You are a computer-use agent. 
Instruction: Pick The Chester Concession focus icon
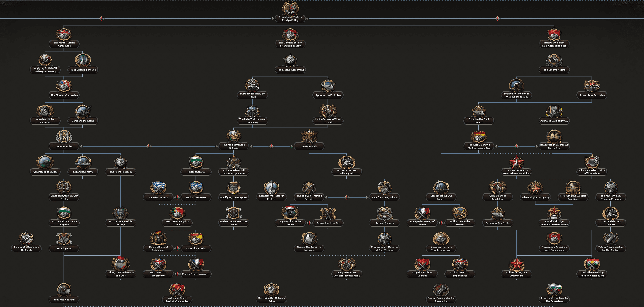[x=64, y=86]
